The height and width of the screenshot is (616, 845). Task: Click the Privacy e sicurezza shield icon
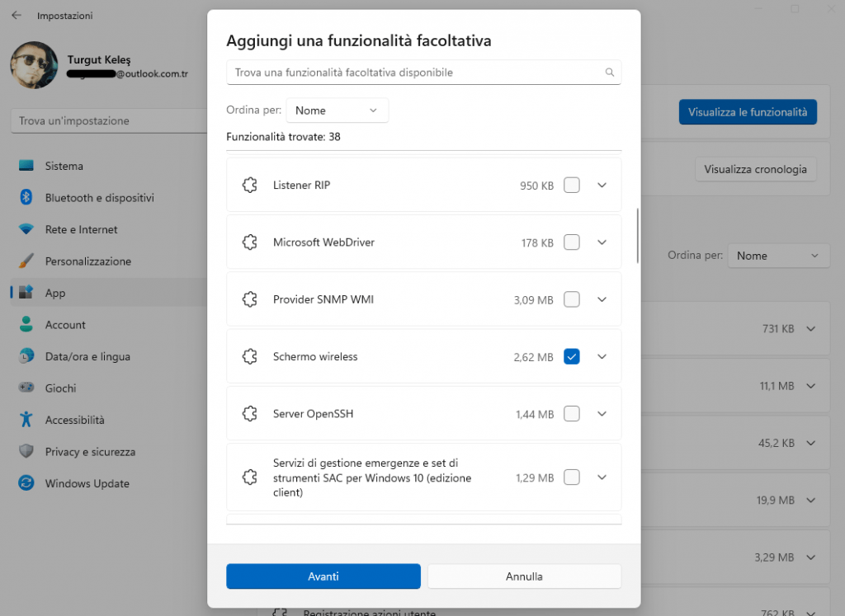[x=26, y=452]
